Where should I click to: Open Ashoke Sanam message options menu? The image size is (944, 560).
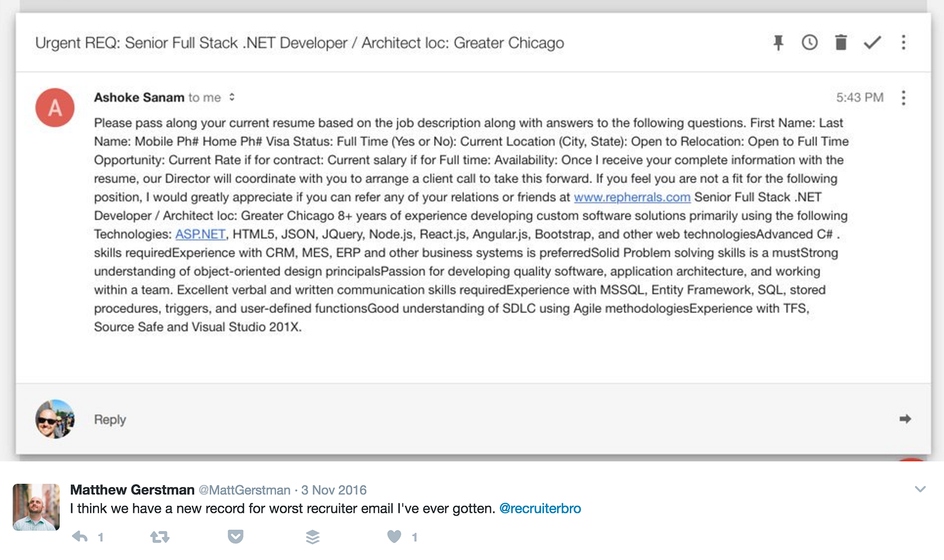click(903, 98)
